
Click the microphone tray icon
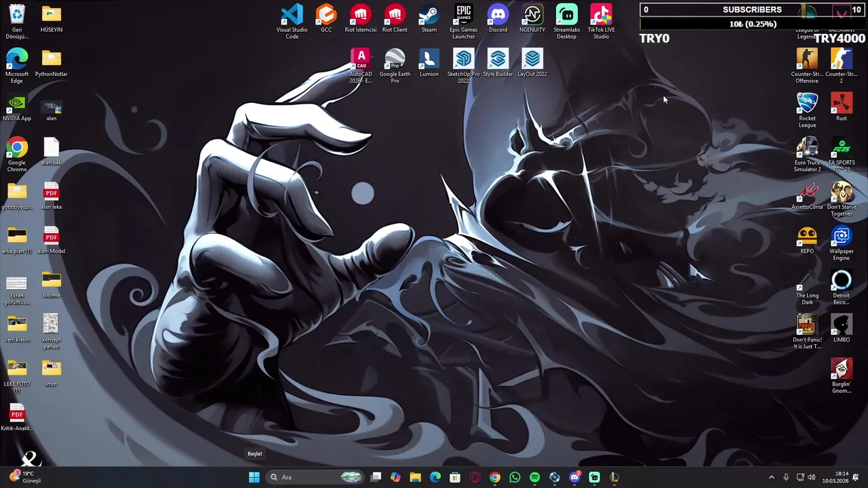tap(786, 477)
